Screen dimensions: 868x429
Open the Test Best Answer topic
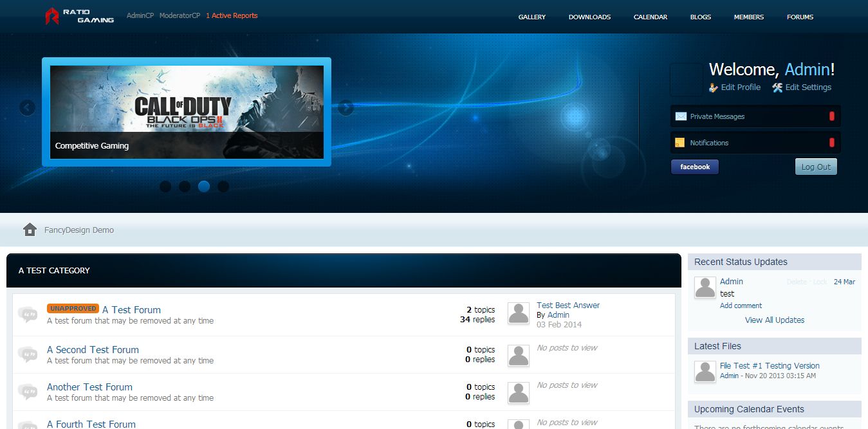click(x=568, y=306)
